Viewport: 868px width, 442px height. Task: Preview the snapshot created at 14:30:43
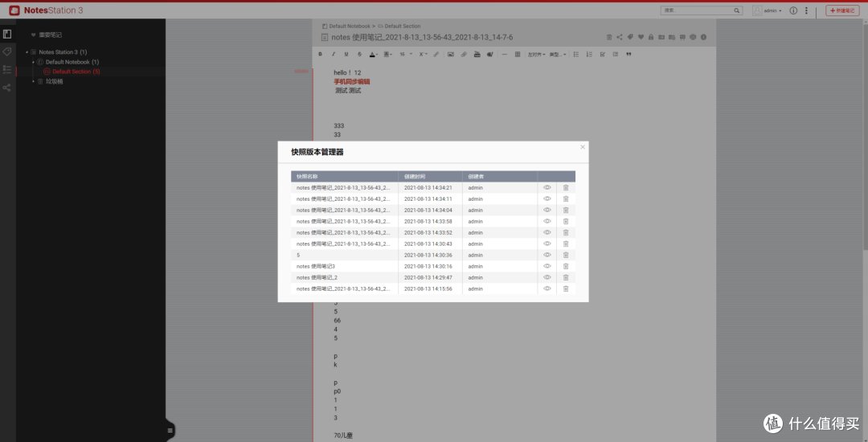point(547,244)
